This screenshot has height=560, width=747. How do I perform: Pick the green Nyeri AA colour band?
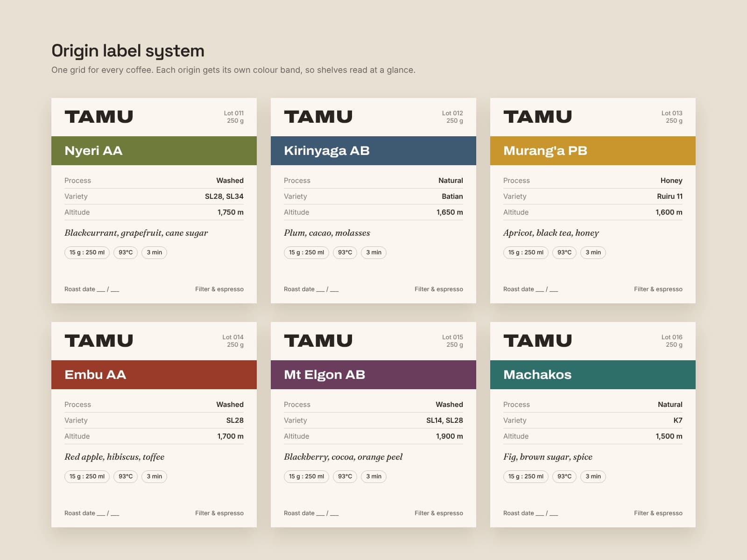(x=154, y=151)
